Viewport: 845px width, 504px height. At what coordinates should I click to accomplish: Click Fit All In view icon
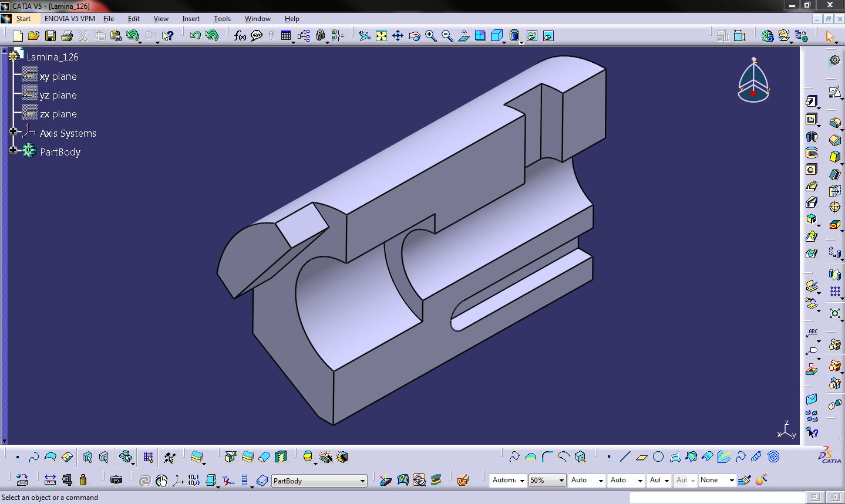381,36
